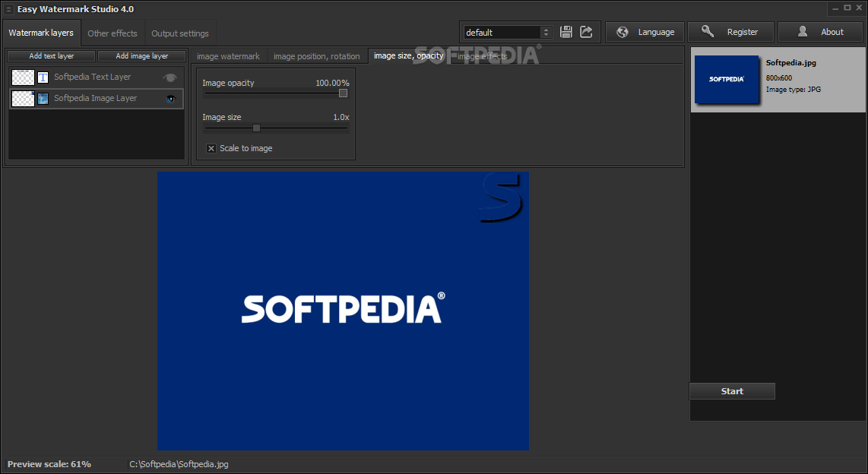Maximize the Easy Watermark Studio window
This screenshot has width=868, height=474.
tap(847, 8)
